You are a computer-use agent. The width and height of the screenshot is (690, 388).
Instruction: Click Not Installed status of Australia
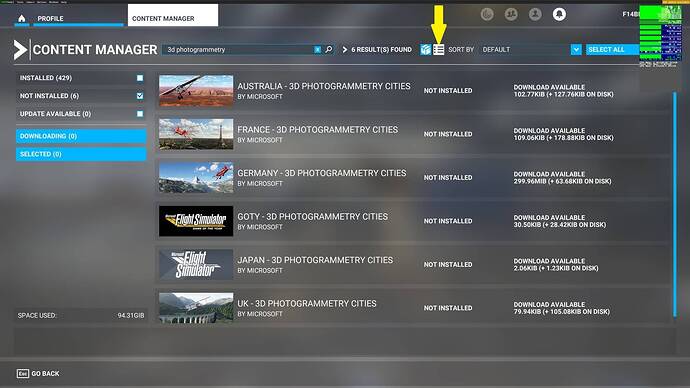(448, 91)
